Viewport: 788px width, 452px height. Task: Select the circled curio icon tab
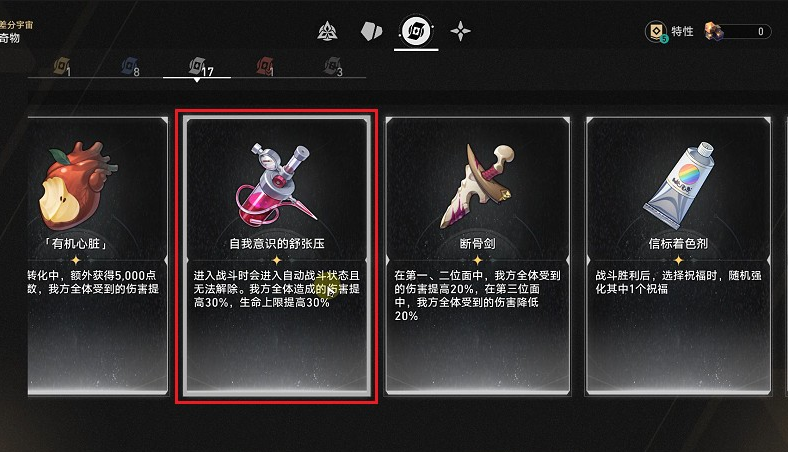(x=416, y=31)
